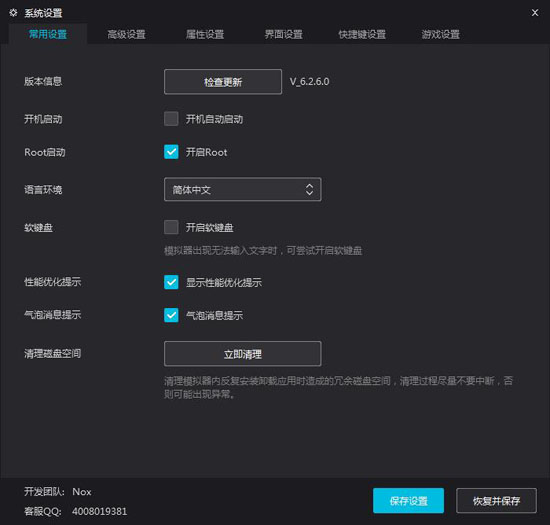Close the system settings window

coord(535,13)
